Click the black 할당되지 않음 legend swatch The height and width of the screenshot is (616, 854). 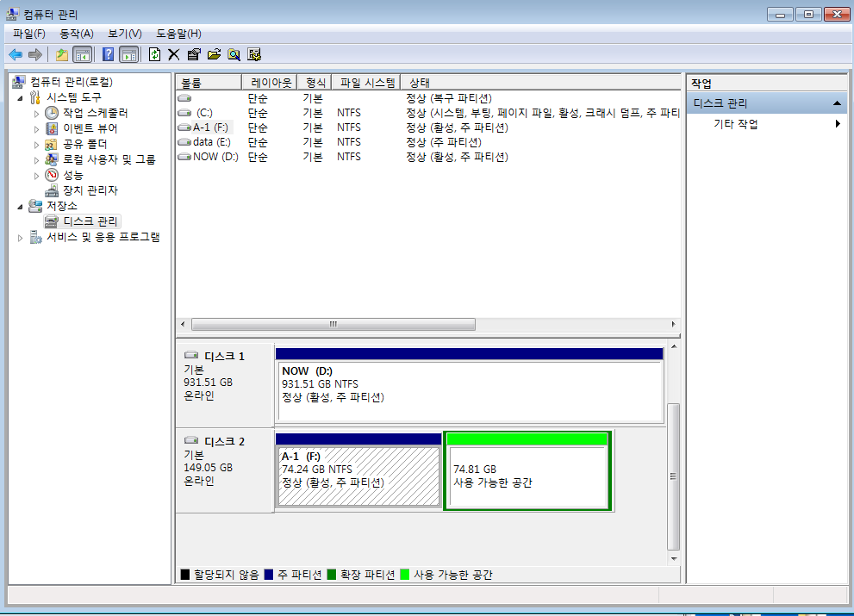click(x=185, y=575)
